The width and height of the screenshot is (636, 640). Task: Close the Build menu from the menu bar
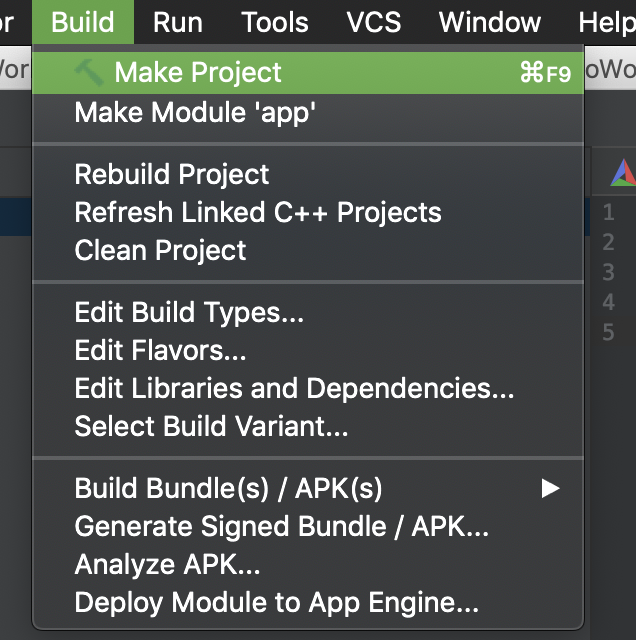point(82,22)
